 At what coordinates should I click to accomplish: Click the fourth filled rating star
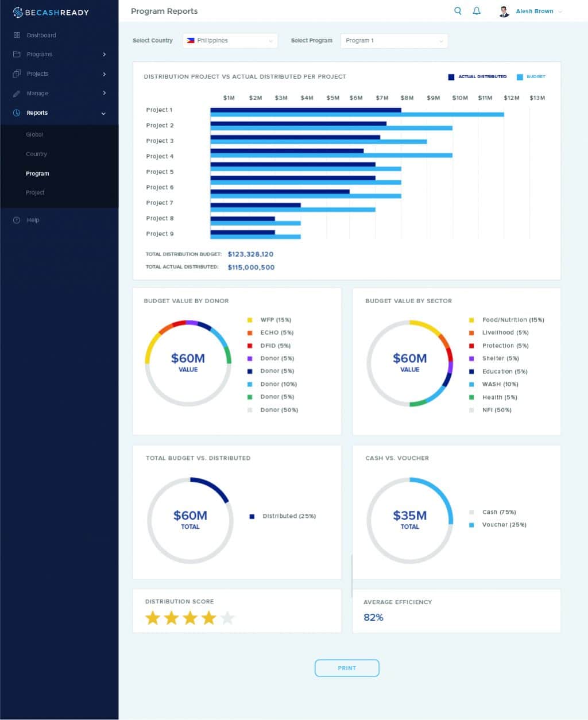point(209,618)
